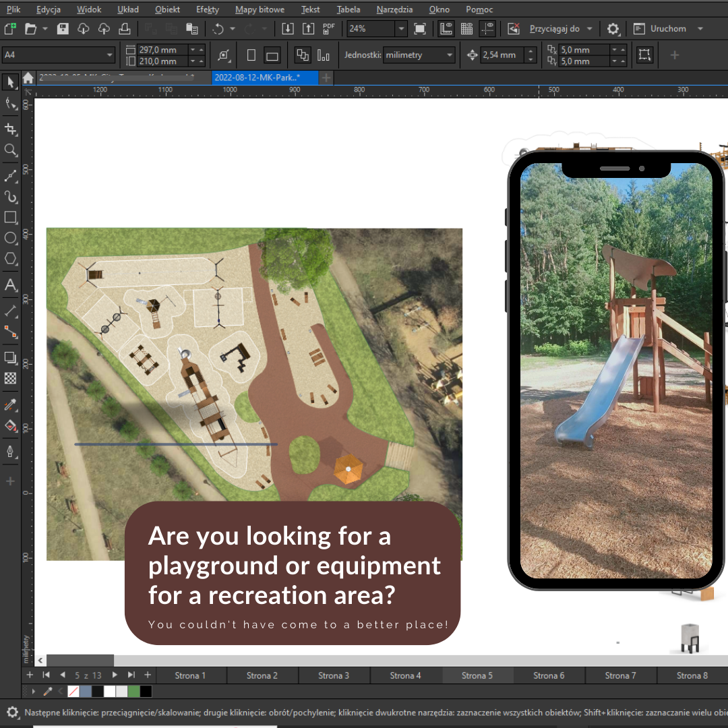This screenshot has height=728, width=728.
Task: Expand the Jednostki milimetry units dropdown
Action: 450,55
